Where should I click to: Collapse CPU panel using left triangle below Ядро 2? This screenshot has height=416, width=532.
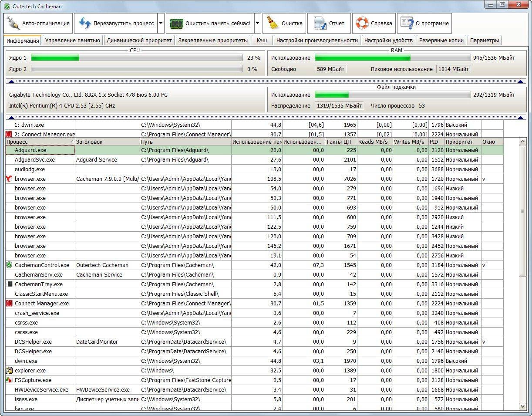[11, 81]
